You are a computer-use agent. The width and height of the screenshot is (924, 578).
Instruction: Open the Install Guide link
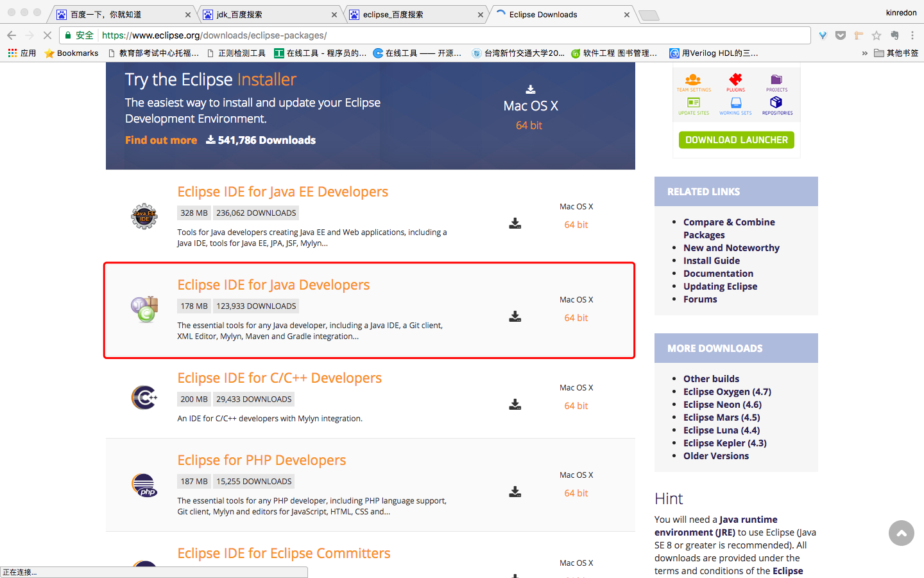(x=712, y=261)
